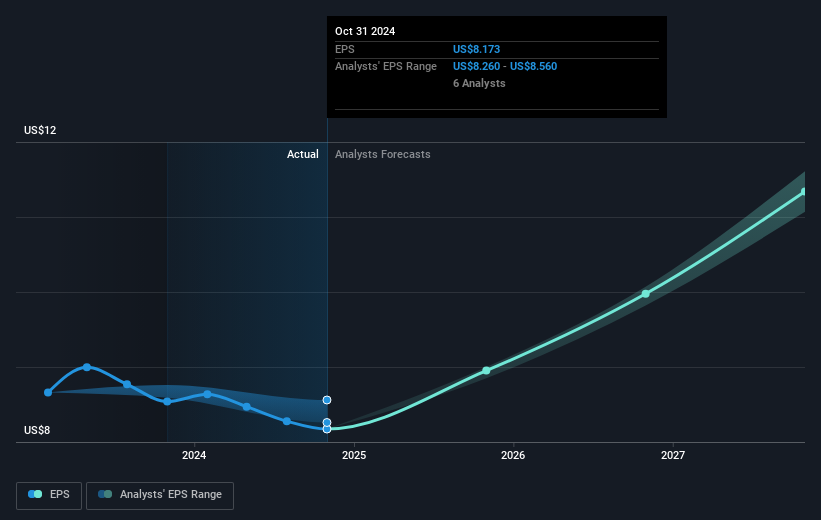
Task: Select the forecast data point near 2027
Action: coord(646,294)
